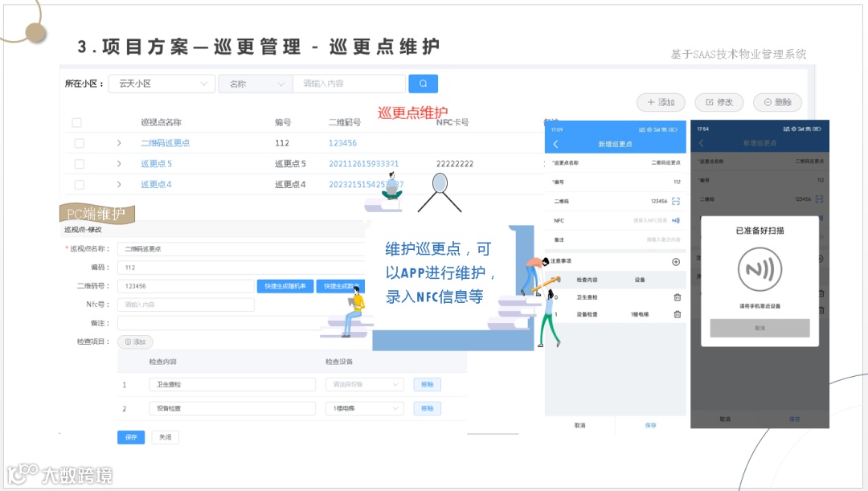Click the 编码 input containing 112
The height and width of the screenshot is (491, 868).
(242, 268)
